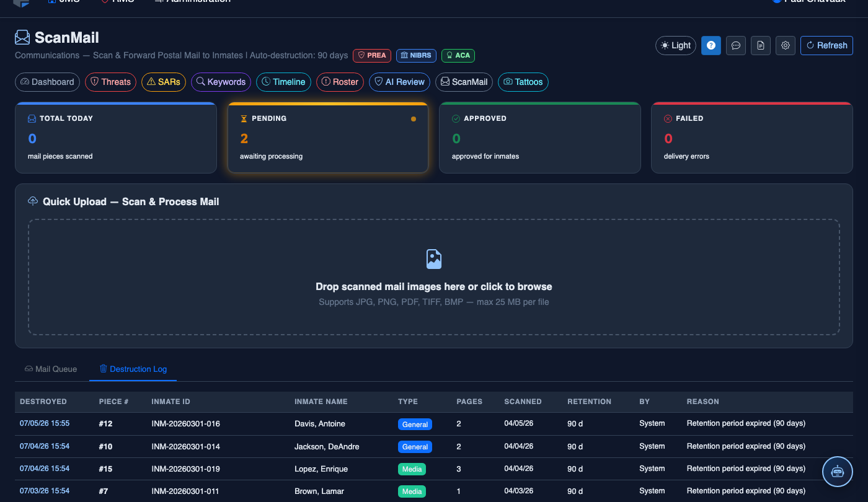Screen dimensions: 868x502
Task: Click the upload image icon in drop zone
Action: click(x=434, y=259)
